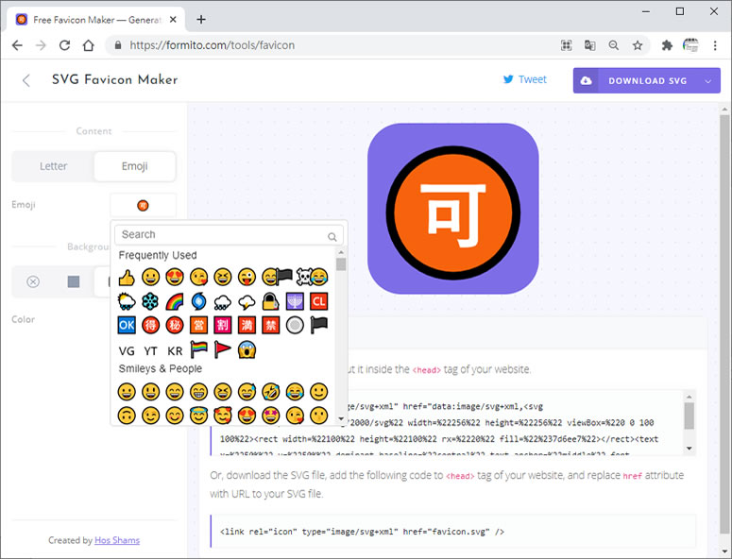The image size is (732, 560).
Task: Pick the rainbow pride flag emoji
Action: 198,350
